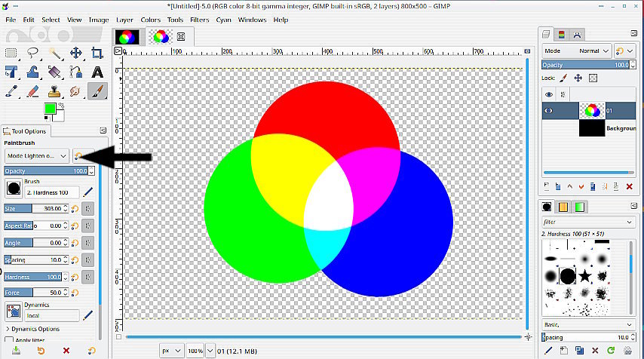Screen dimensions: 644x359
Task: Open the Colors menu
Action: tap(150, 20)
